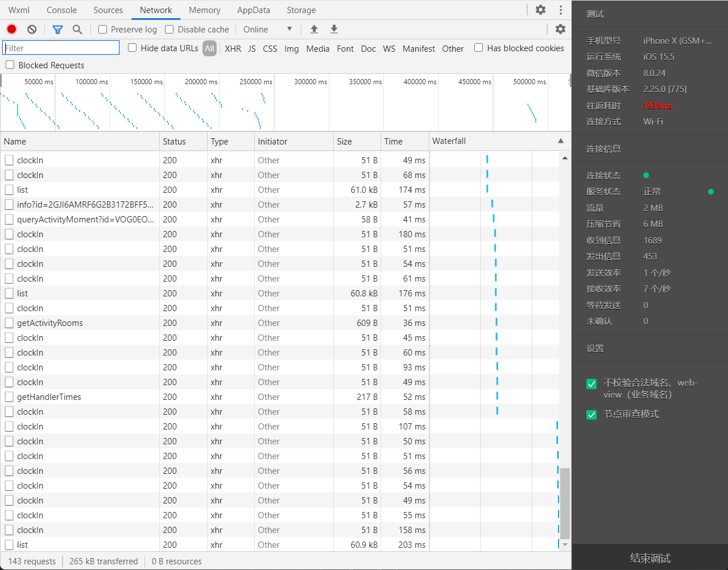Open the DevTools three-dot menu
The height and width of the screenshot is (570, 728).
[561, 10]
